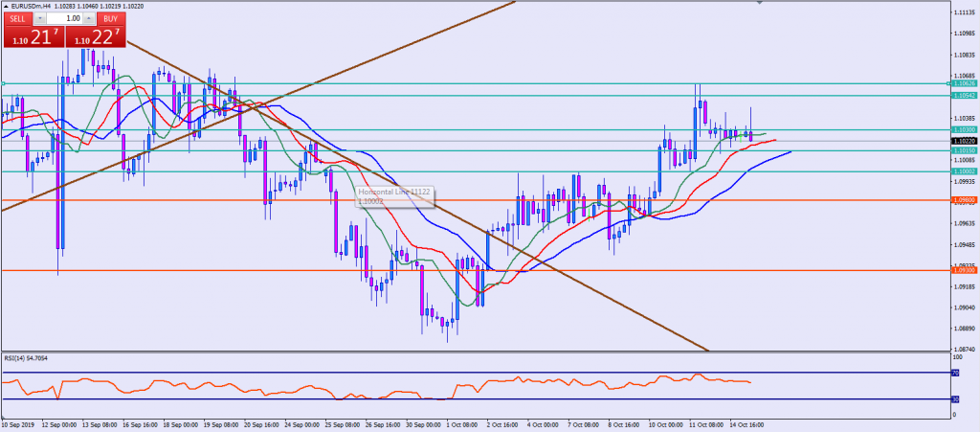980x432 pixels.
Task: Decrease trade volume with the down arrow
Action: pos(41,18)
